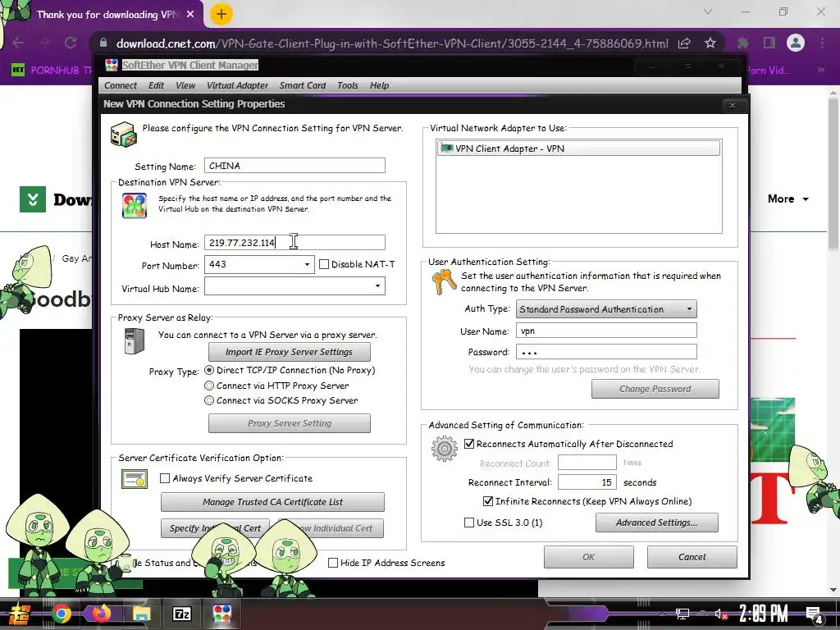This screenshot has width=840, height=630.
Task: Bookmark this page with the star icon
Action: [x=710, y=43]
